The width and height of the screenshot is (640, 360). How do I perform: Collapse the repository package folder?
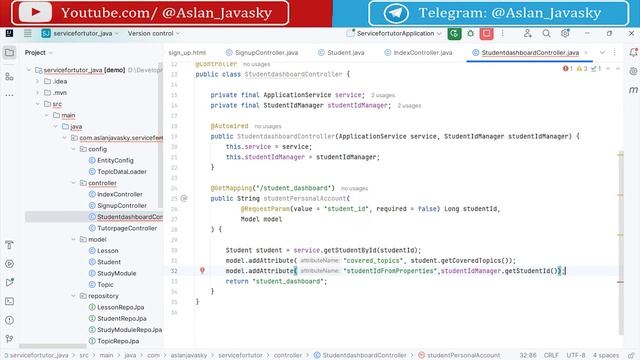coord(73,296)
